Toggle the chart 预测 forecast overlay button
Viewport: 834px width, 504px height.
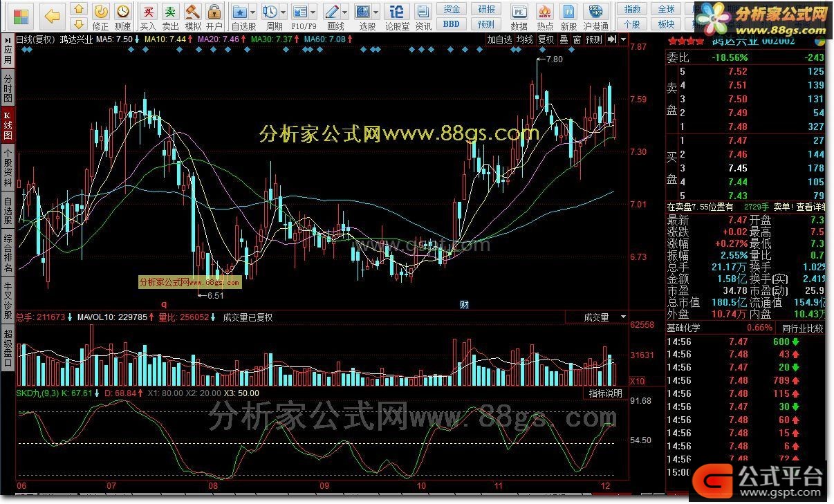pos(593,39)
